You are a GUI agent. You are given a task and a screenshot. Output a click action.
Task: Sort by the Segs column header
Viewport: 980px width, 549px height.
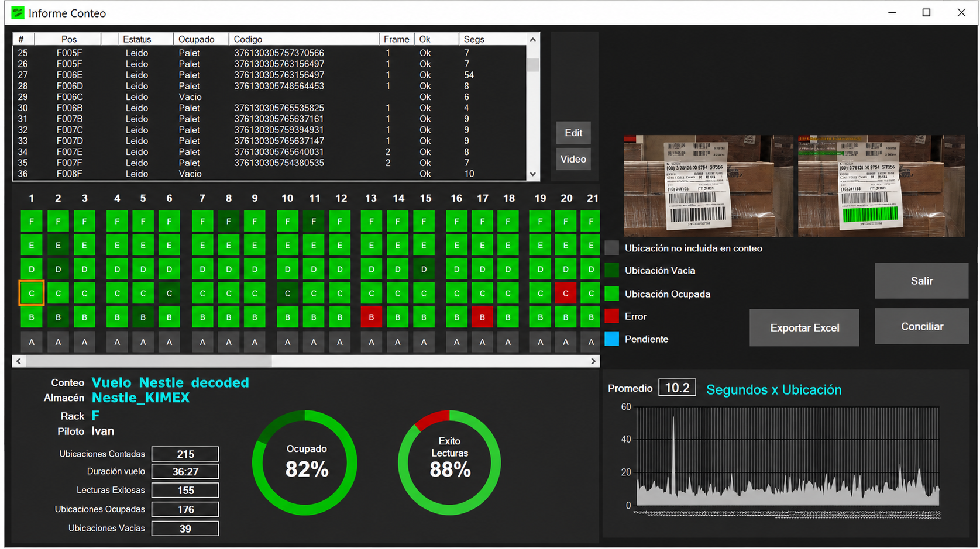coord(491,39)
